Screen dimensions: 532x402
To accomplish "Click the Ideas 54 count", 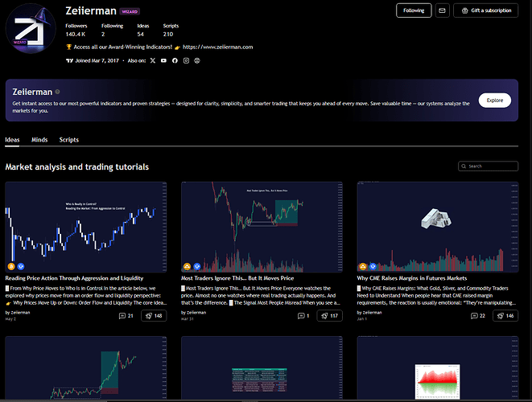I will coord(142,31).
